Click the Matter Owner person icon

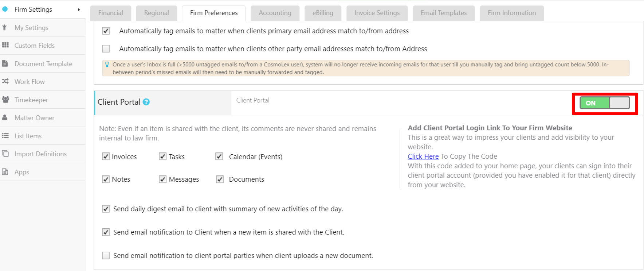click(x=5, y=117)
